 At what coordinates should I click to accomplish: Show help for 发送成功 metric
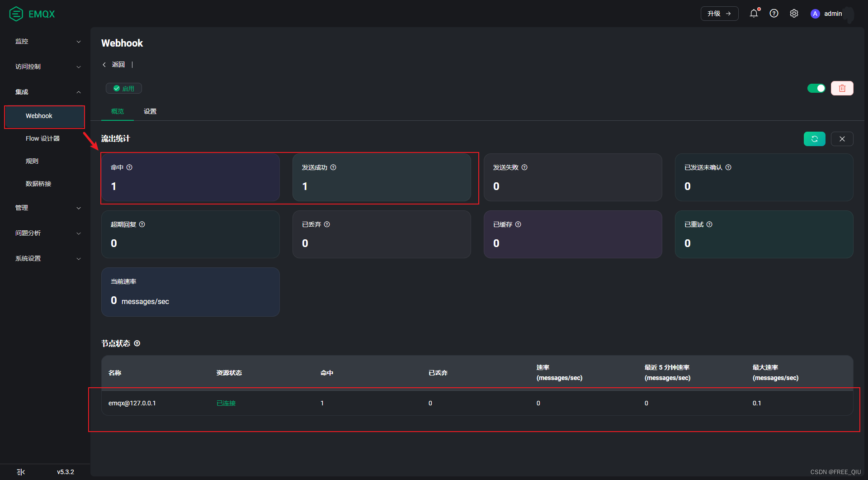[x=333, y=167]
